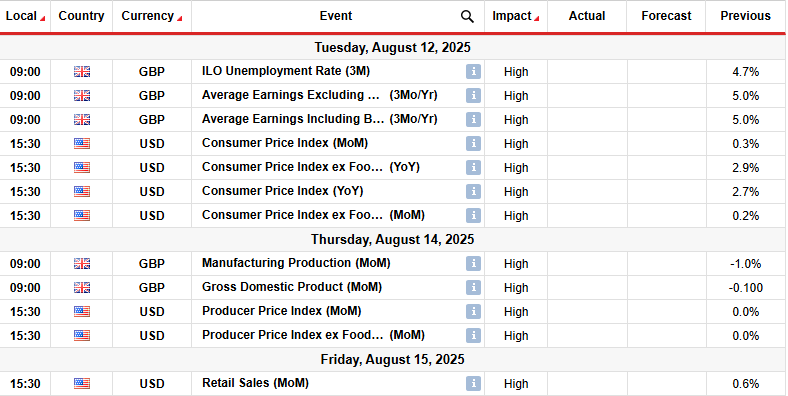Select the Previous column header
Viewport: 788px width, 396px height.
pyautogui.click(x=745, y=16)
